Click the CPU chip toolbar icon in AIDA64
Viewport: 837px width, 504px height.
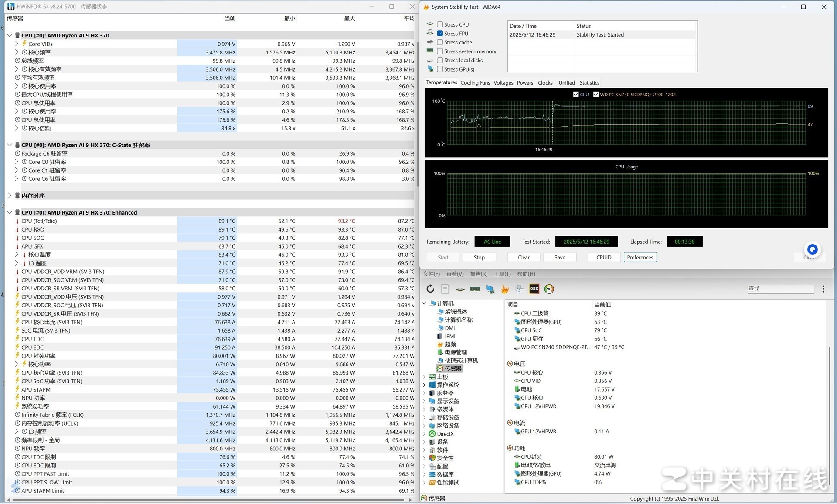(x=460, y=289)
